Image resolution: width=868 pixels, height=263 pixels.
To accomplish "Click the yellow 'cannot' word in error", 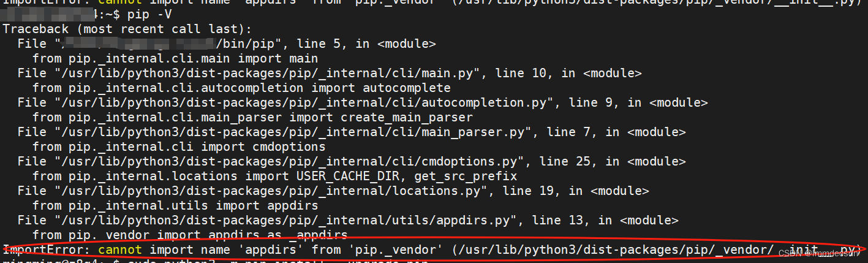I will click(120, 250).
